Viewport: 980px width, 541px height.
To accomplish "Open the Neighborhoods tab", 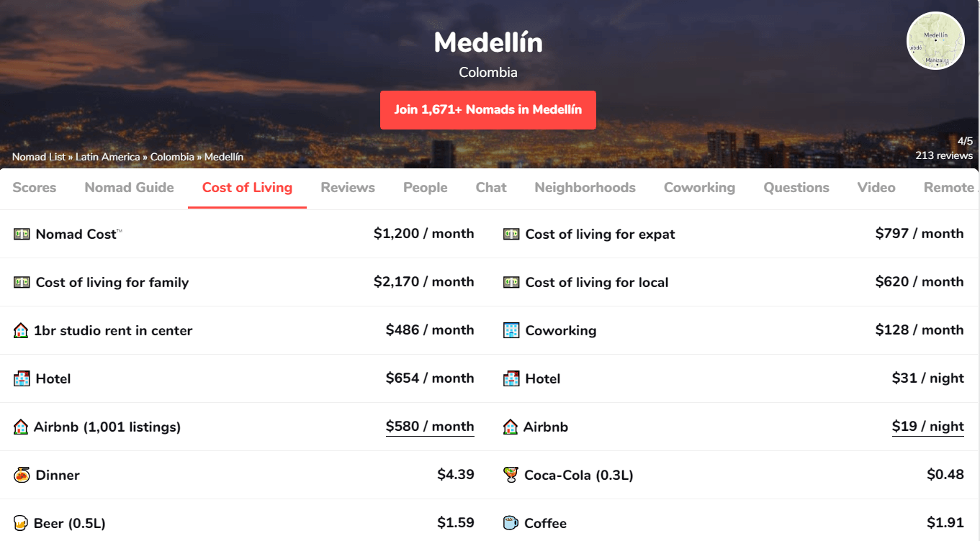I will (585, 188).
